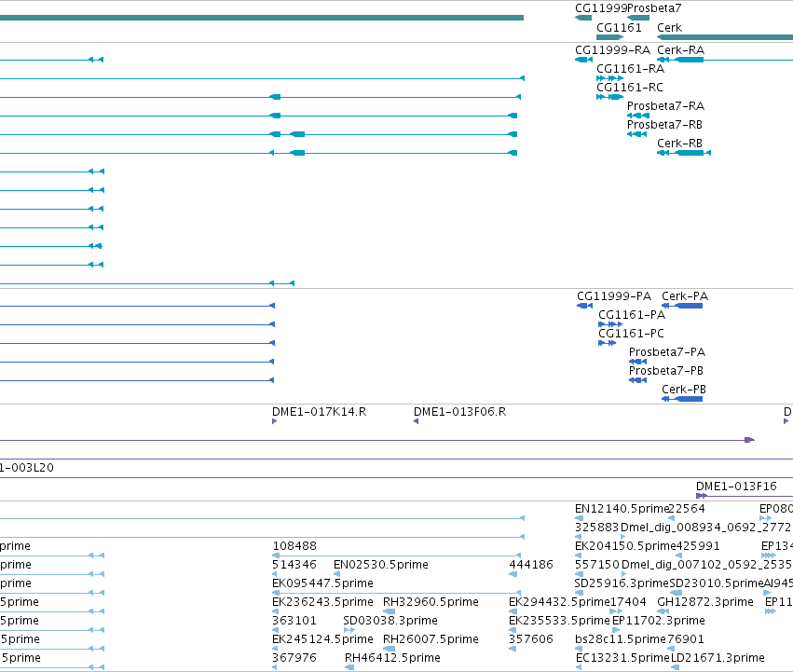This screenshot has height=672, width=793.
Task: Select the CG1161-PA protein label
Action: coord(632,315)
